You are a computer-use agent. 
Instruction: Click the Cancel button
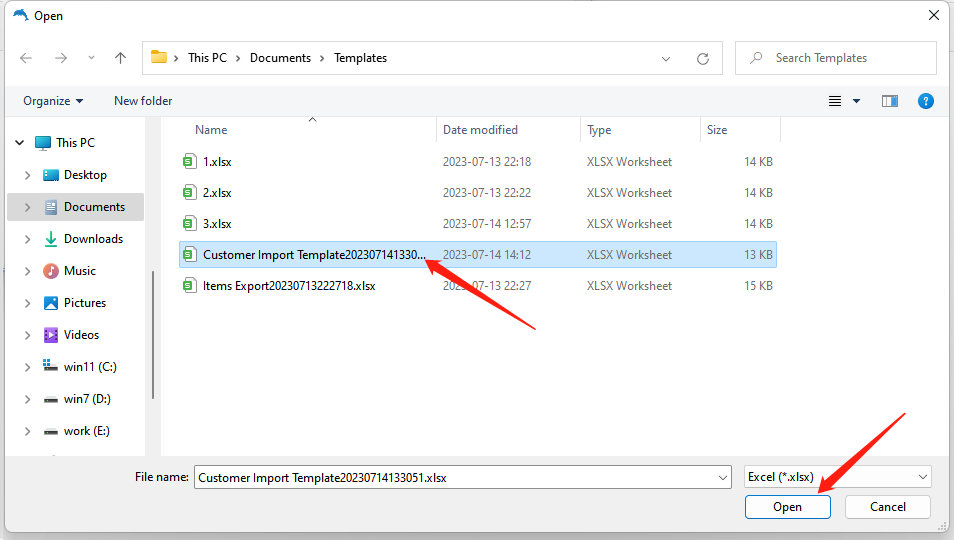pos(887,507)
